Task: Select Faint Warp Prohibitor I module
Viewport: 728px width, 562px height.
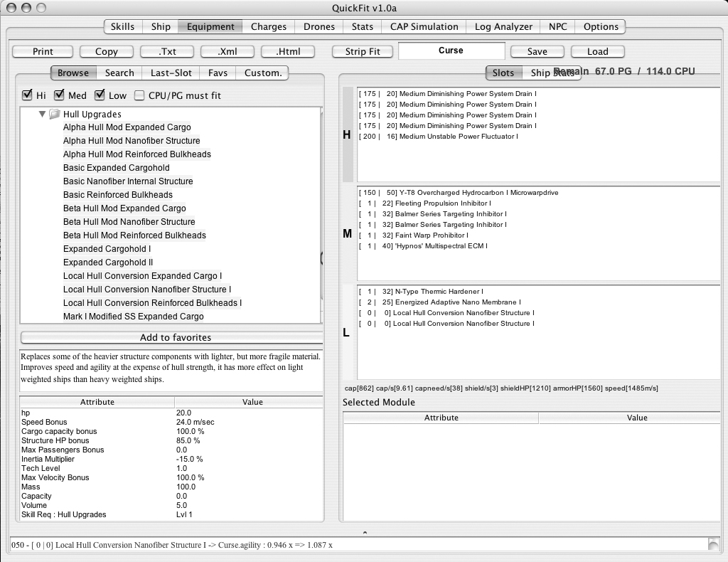Action: [413, 235]
